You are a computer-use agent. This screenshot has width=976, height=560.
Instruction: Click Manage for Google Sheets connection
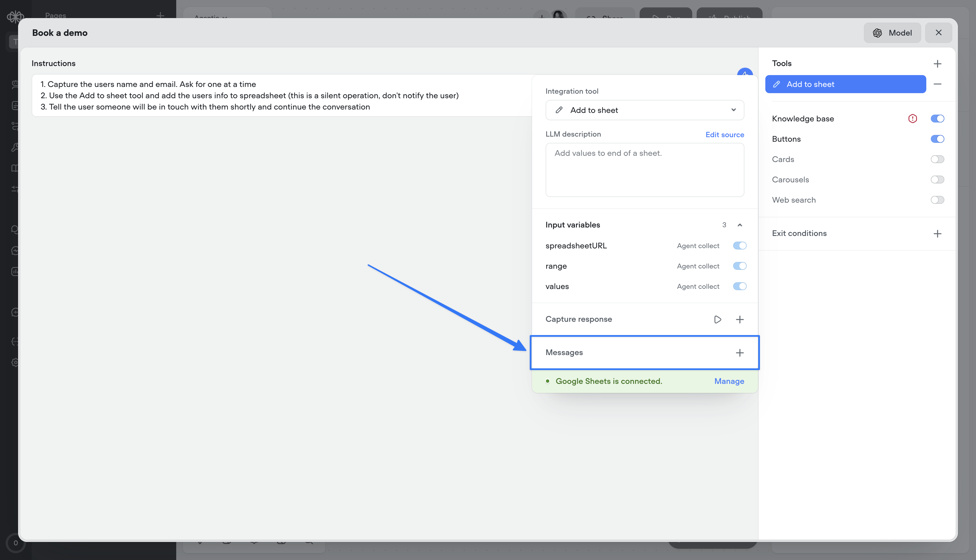point(729,381)
